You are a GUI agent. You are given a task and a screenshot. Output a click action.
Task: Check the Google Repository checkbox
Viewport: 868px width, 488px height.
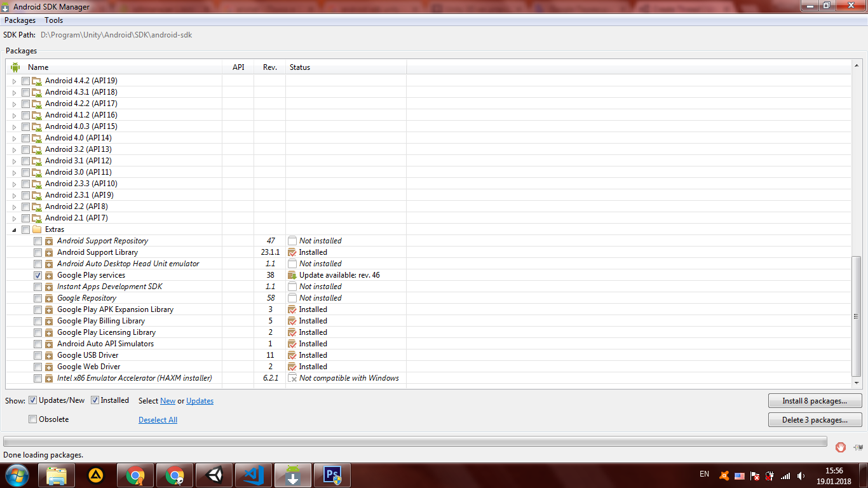pos(37,298)
